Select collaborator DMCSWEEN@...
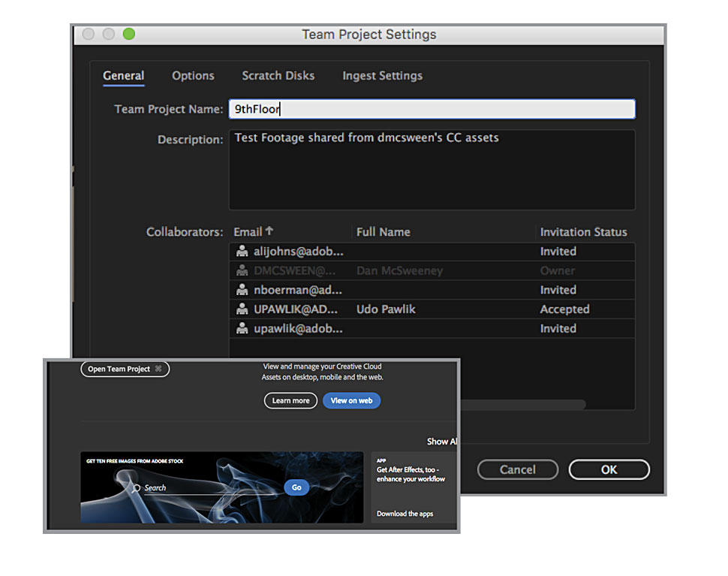728x576 pixels. click(x=432, y=270)
